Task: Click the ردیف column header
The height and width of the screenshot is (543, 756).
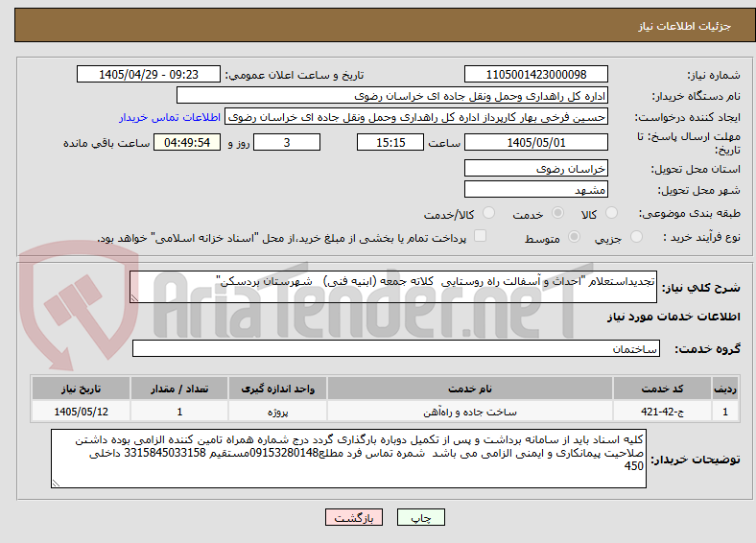Action: click(x=725, y=389)
